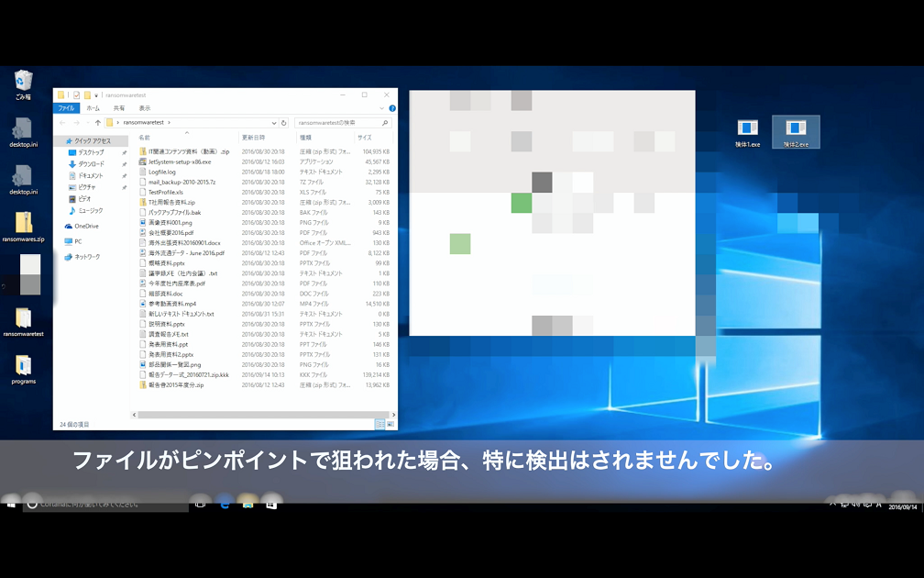924x578 pixels.
Task: Switch to the 表示 ribbon tab
Action: point(145,107)
